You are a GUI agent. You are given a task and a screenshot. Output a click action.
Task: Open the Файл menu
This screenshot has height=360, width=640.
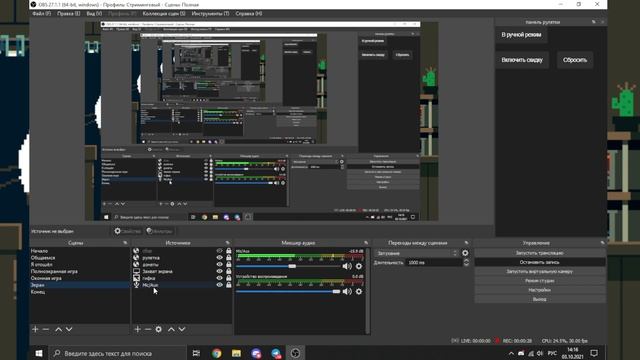41,13
